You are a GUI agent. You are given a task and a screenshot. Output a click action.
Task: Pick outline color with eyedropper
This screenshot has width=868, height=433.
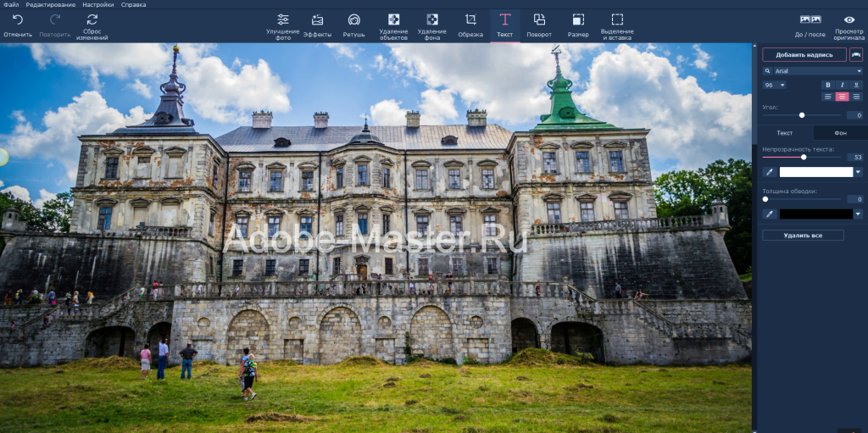pyautogui.click(x=770, y=214)
